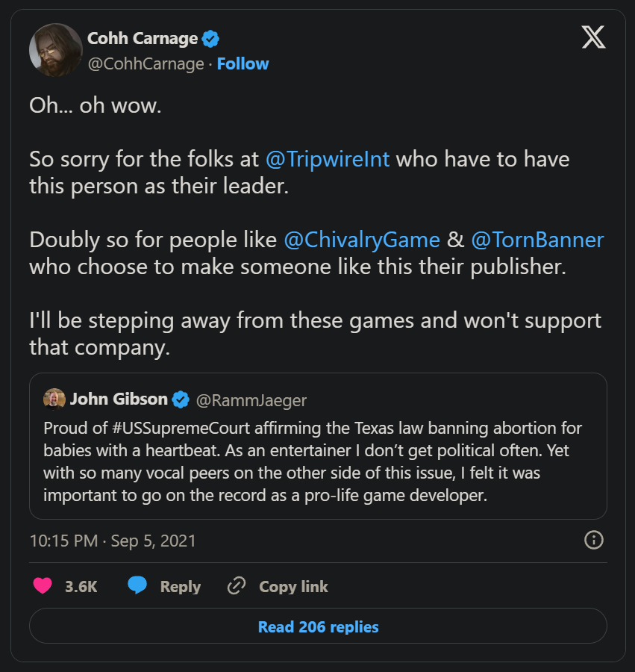Open the @ChivalryGame mention
The width and height of the screenshot is (635, 672).
(x=362, y=240)
